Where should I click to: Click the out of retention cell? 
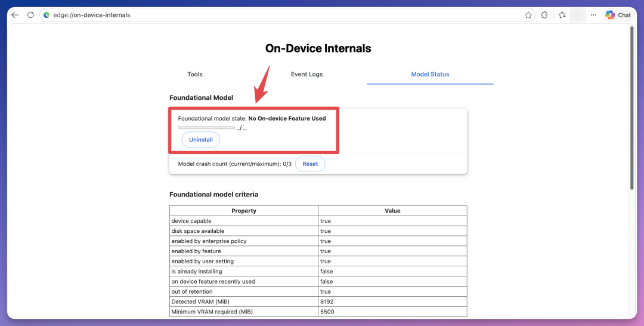243,291
